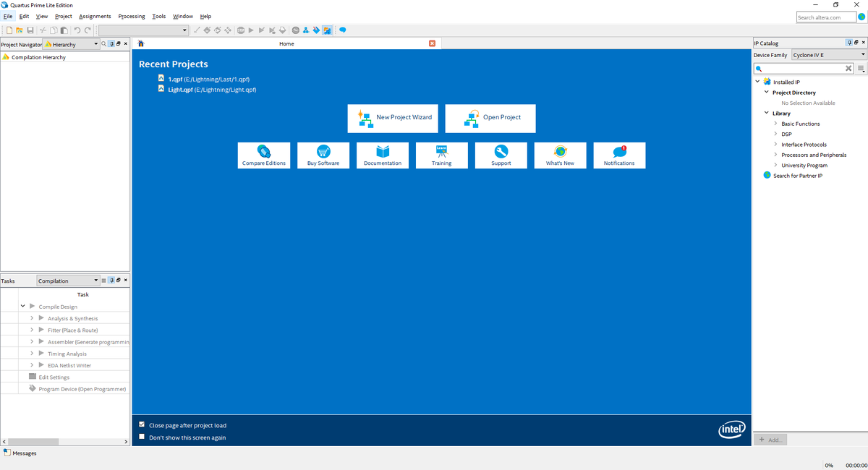The height and width of the screenshot is (470, 868).
Task: Open the What's New globe tile
Action: [560, 155]
